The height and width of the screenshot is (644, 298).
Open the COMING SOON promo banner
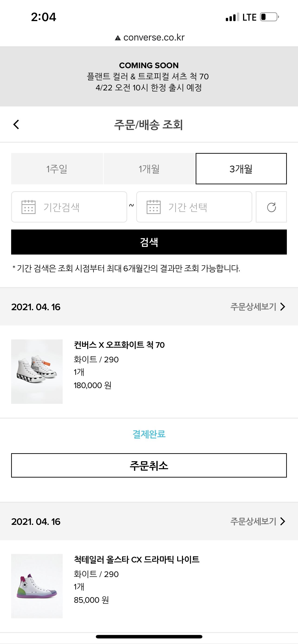coord(149,77)
